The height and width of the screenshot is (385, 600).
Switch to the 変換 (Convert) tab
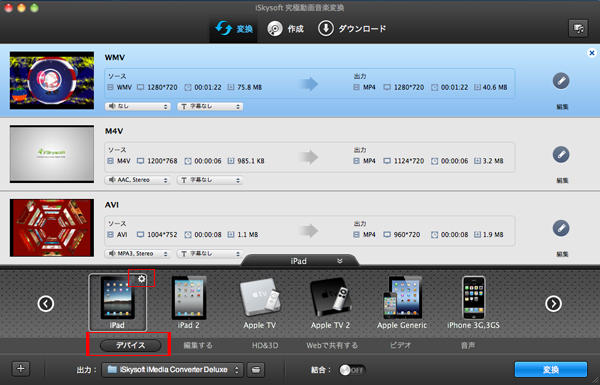click(x=234, y=29)
